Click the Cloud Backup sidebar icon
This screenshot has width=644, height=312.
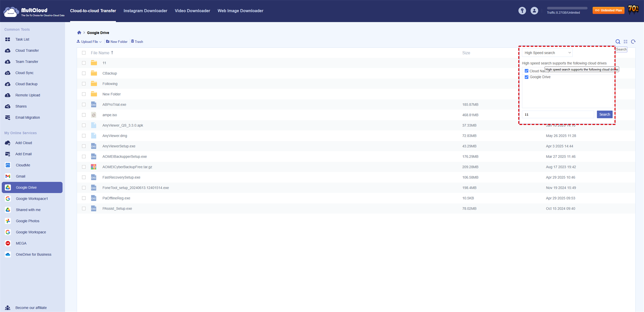coord(7,84)
